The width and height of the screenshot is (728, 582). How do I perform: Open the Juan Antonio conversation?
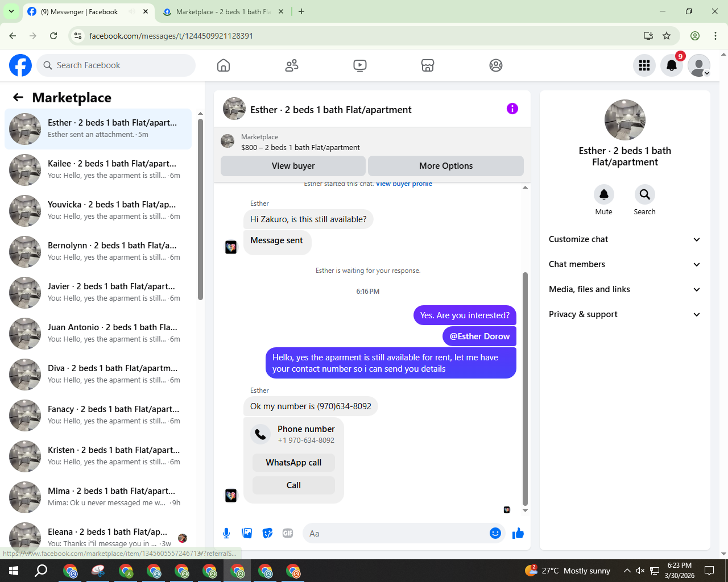click(98, 333)
